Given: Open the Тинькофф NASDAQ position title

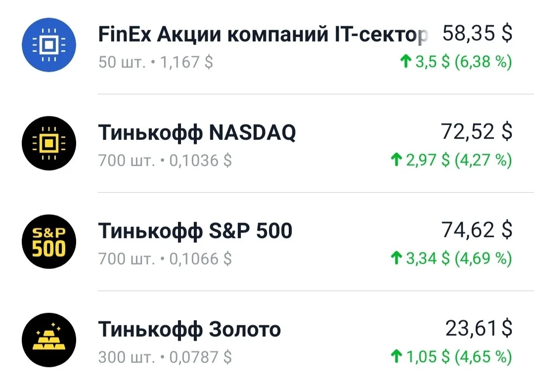Looking at the screenshot, I should [197, 132].
